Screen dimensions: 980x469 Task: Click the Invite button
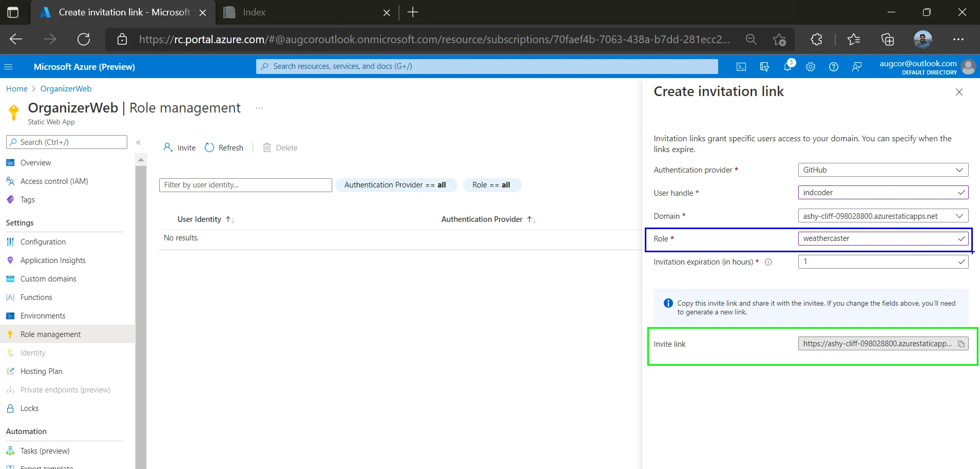(x=180, y=148)
